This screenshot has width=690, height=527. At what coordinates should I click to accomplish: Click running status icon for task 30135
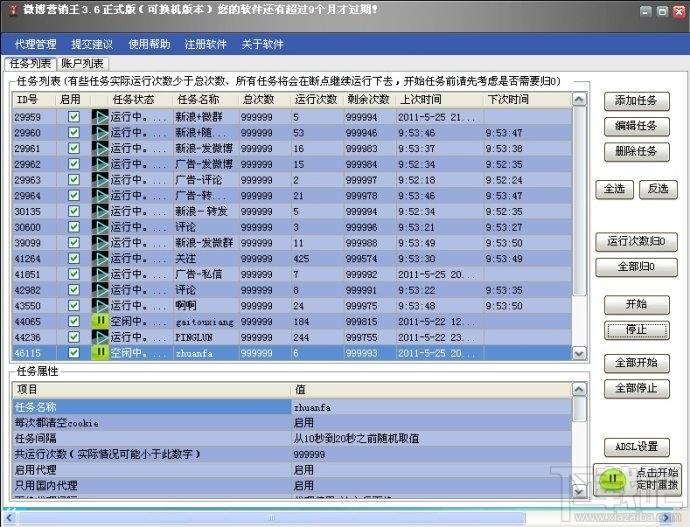coord(100,211)
